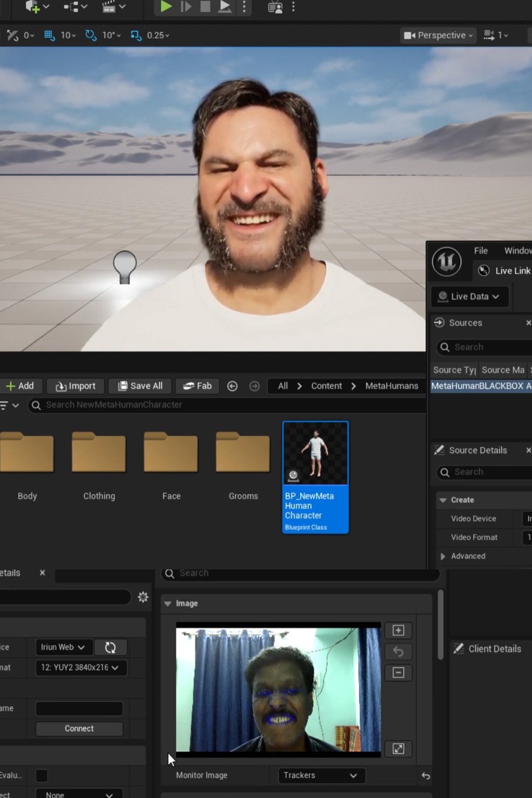532x798 pixels.
Task: Select the BP_NewMetaHumanCharacter blueprint thumbnail
Action: 315,453
